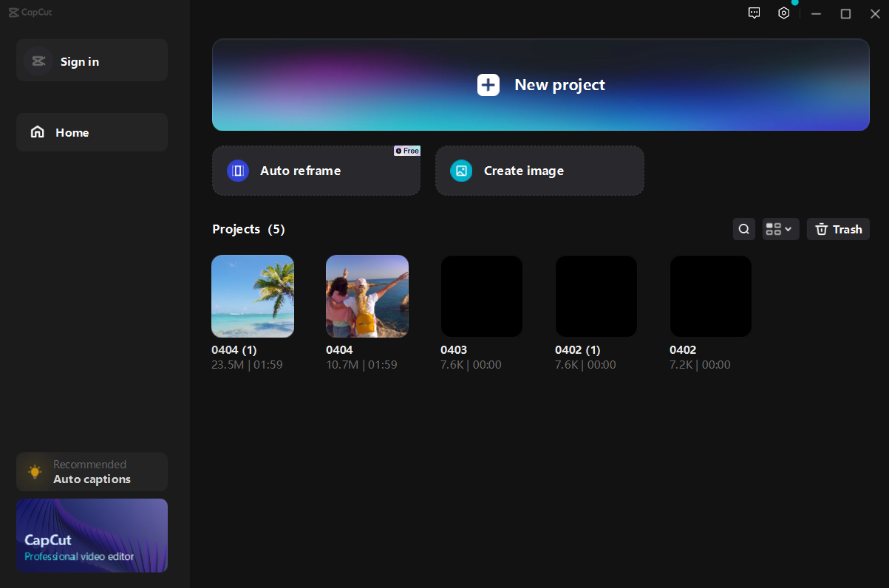The image size is (889, 588).
Task: Close the CapCut window
Action: (876, 13)
